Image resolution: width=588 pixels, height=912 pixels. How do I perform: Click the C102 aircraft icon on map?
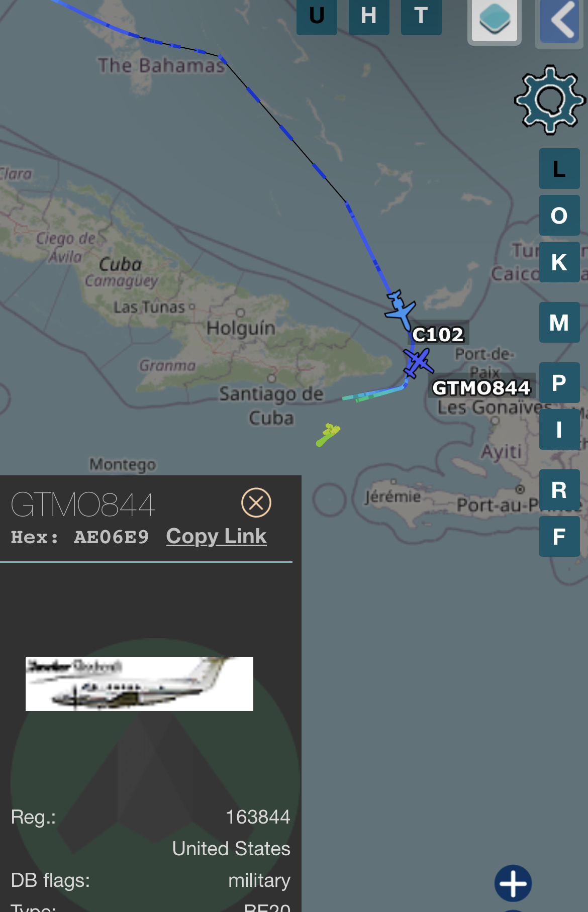click(x=400, y=309)
